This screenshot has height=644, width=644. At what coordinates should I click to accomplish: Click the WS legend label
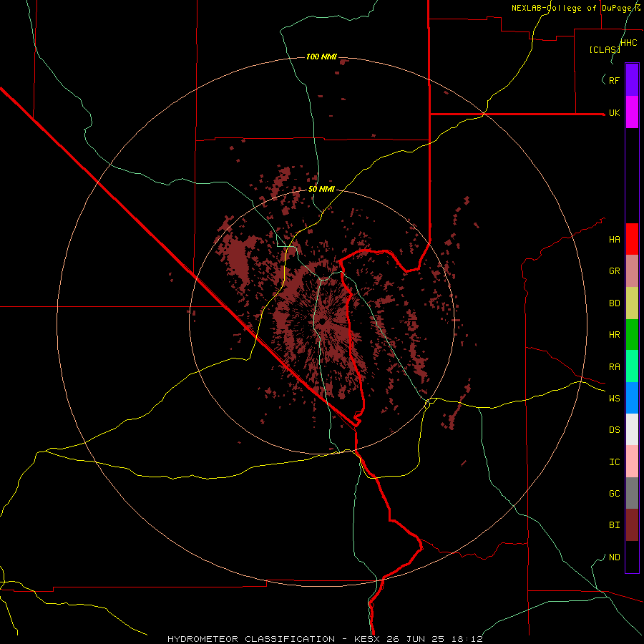[614, 399]
